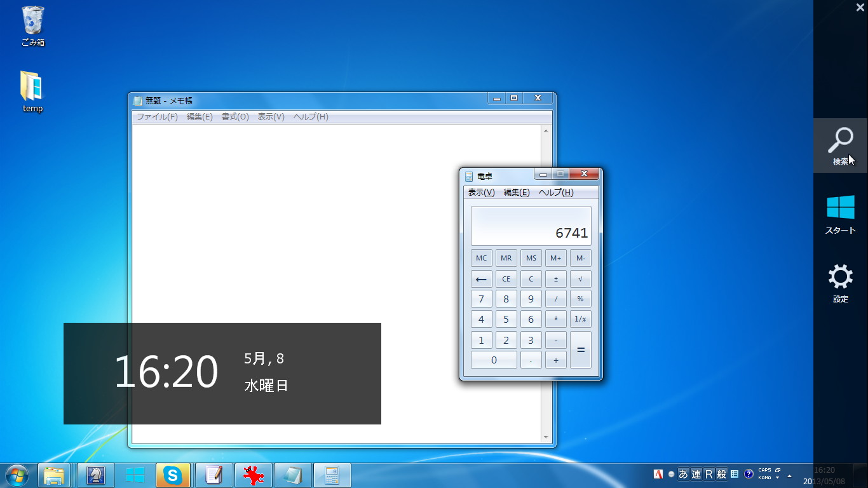Compute square root with the √ button
Screen dimensions: 868x488
(x=581, y=279)
